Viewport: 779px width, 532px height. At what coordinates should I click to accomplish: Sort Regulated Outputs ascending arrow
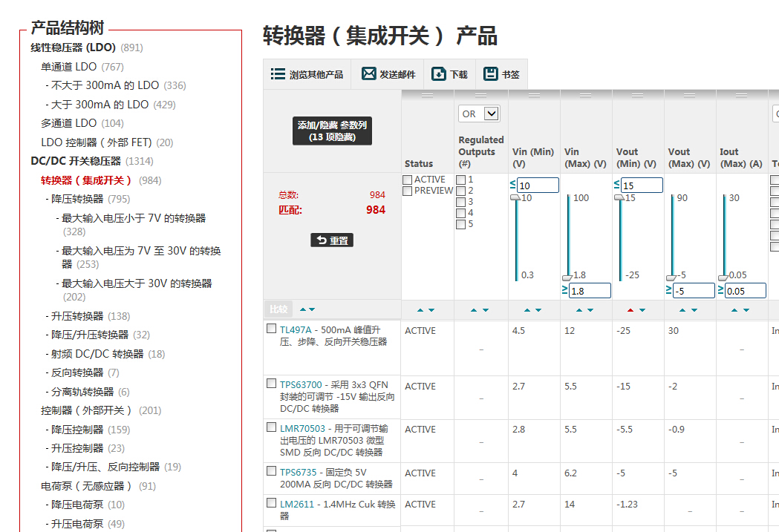474,310
